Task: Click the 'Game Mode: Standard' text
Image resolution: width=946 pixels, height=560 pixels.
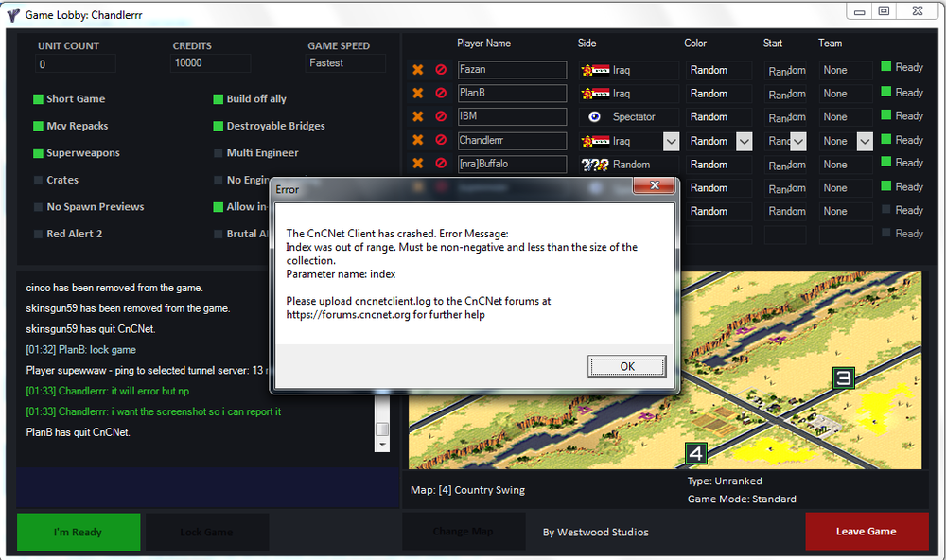Action: 742,499
